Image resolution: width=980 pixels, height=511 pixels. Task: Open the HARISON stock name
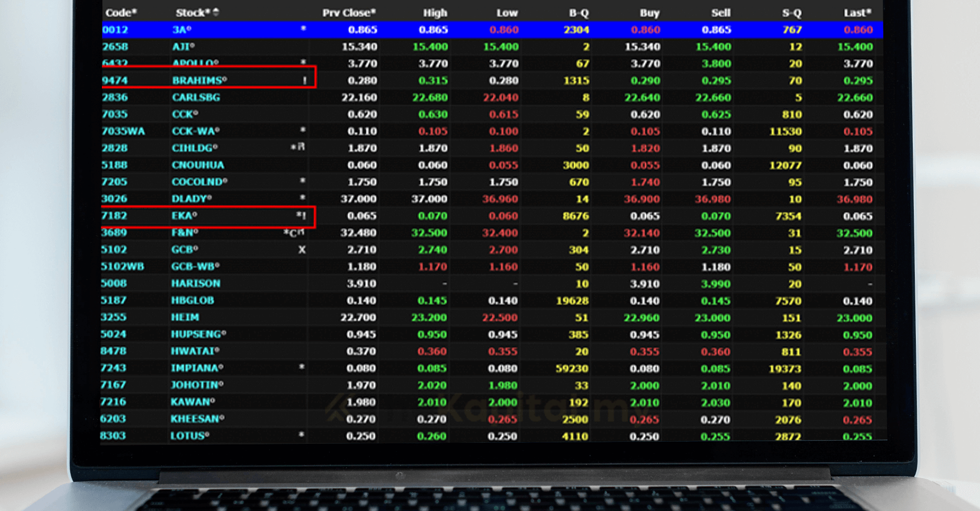195,284
